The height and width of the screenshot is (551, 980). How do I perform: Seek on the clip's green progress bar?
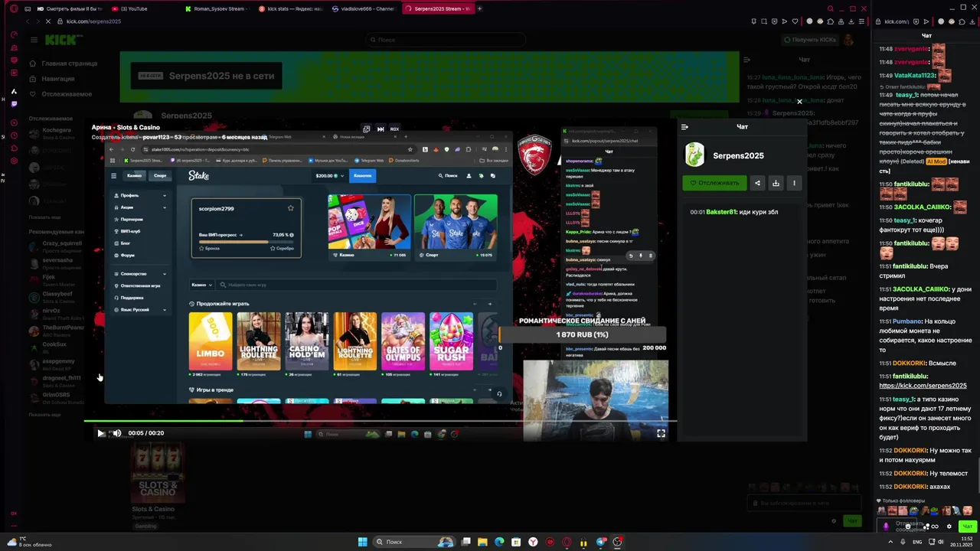(x=381, y=420)
